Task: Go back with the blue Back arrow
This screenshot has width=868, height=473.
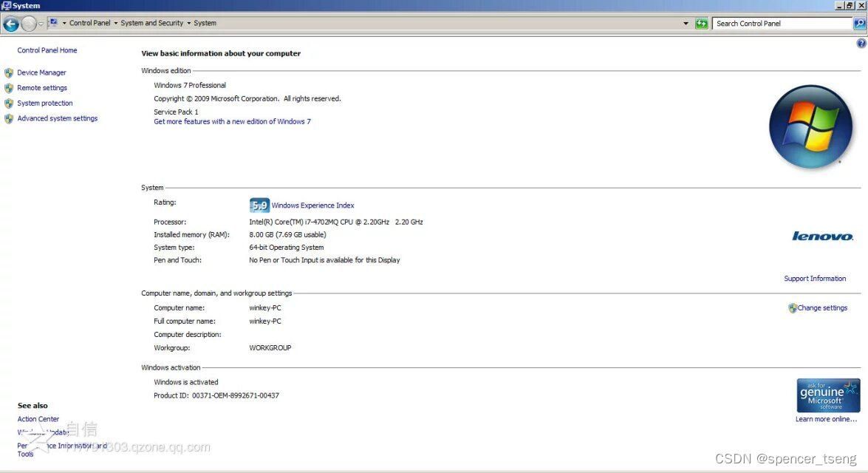Action: (11, 24)
